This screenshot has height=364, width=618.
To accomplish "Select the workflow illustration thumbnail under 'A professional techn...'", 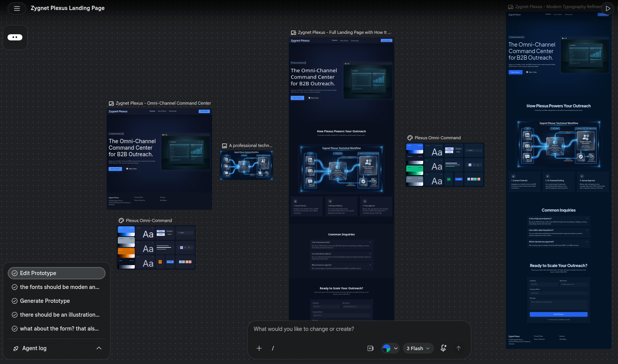I will pyautogui.click(x=246, y=165).
